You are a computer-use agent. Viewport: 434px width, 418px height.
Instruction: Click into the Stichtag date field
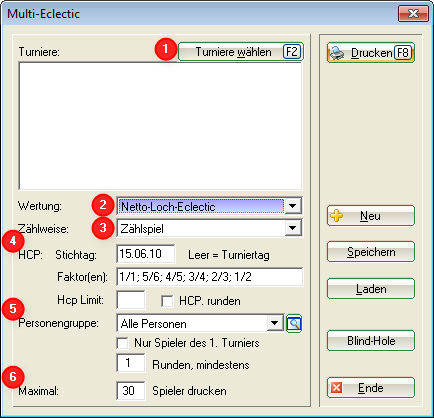pyautogui.click(x=146, y=254)
